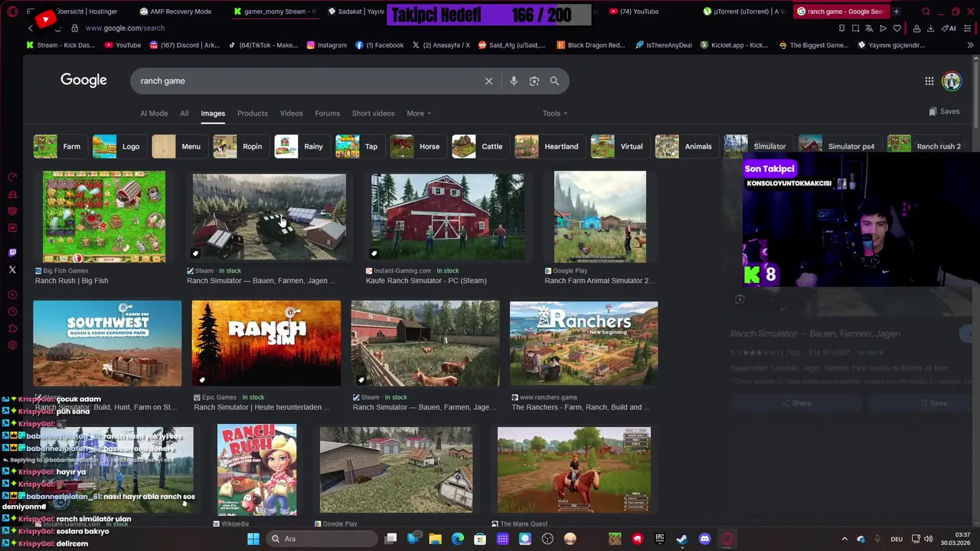This screenshot has height=551, width=980.
Task: Open browser downloads icon in toolbar
Action: (x=930, y=28)
